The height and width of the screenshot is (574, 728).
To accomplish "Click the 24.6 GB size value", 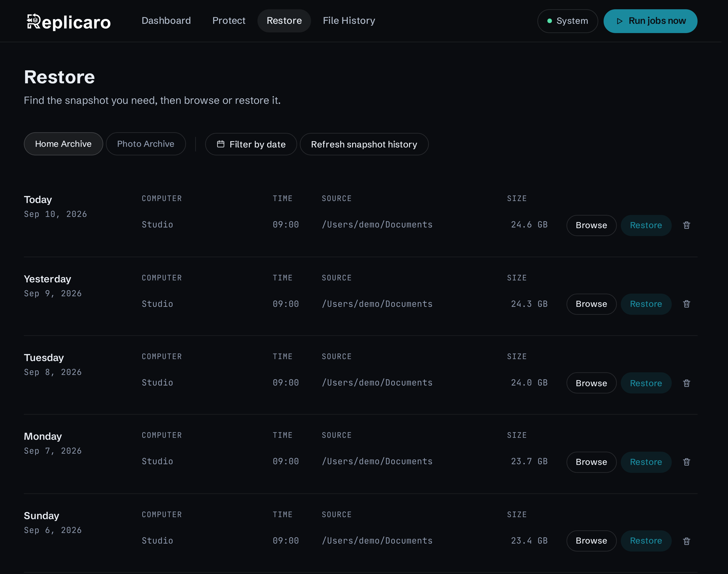I will coord(529,225).
